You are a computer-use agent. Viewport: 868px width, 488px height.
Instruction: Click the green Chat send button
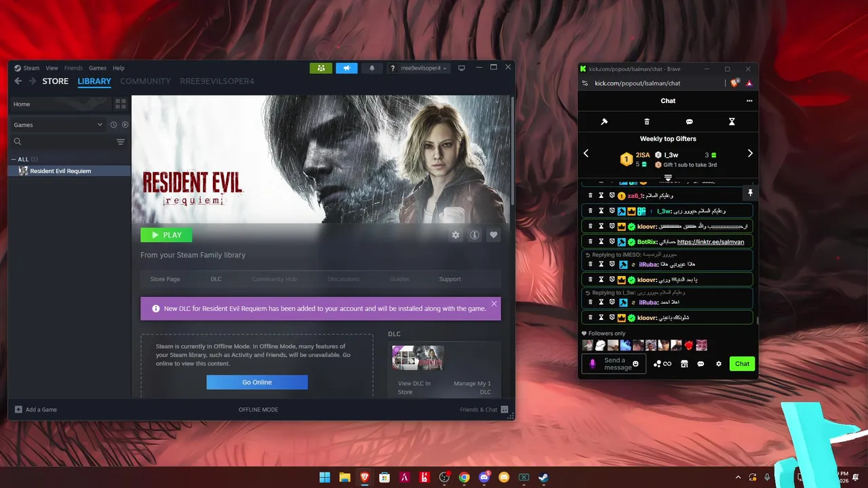pos(742,364)
